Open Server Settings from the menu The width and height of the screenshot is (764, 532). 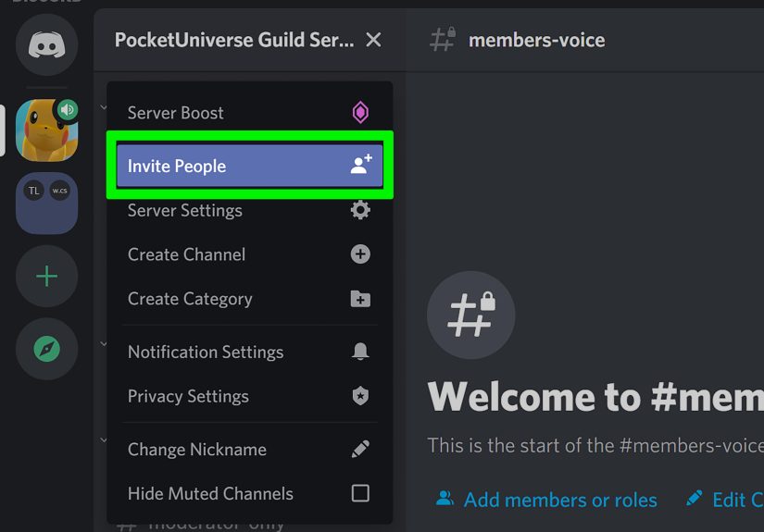pos(249,210)
